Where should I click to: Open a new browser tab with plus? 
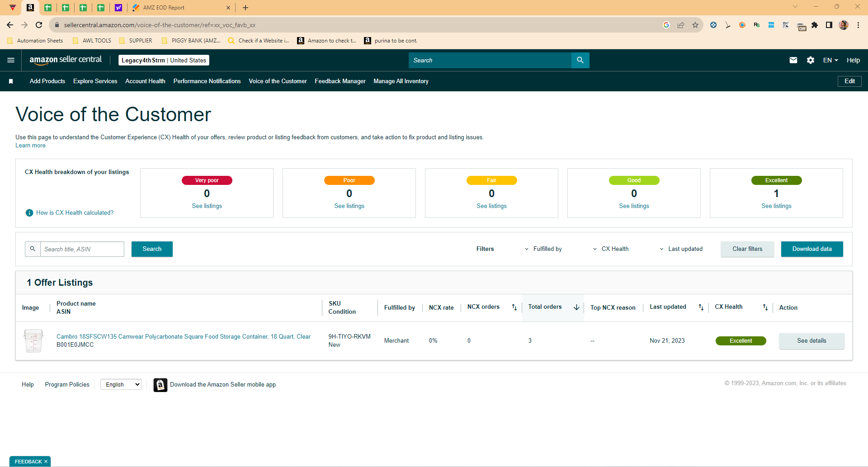pyautogui.click(x=245, y=8)
